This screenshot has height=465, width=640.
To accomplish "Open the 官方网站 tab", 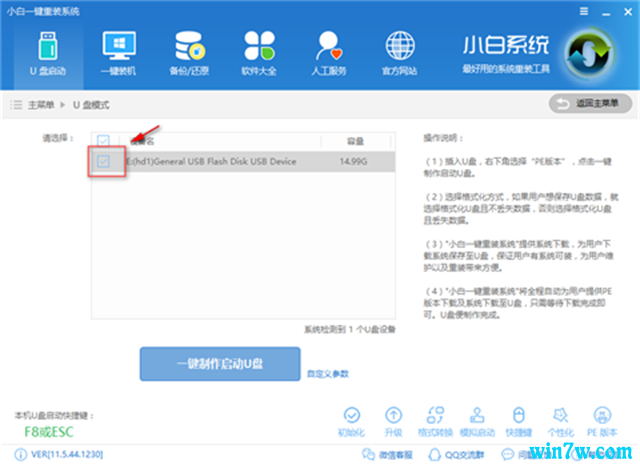I will point(400,54).
